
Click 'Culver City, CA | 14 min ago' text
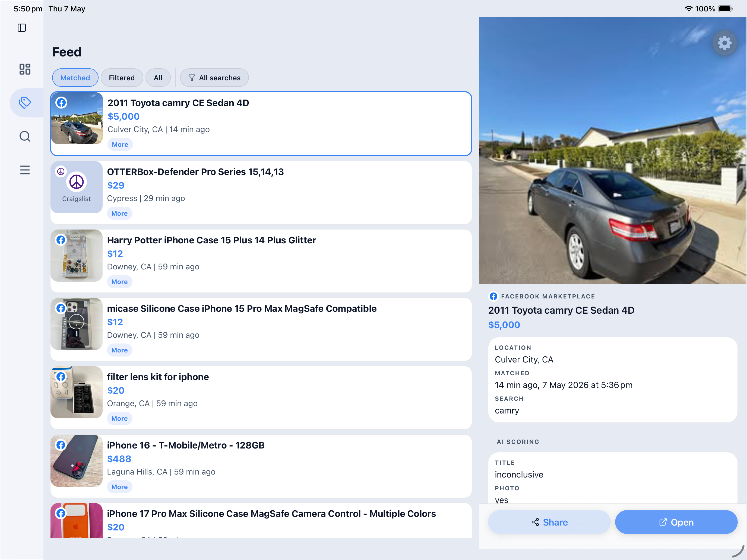tap(159, 129)
